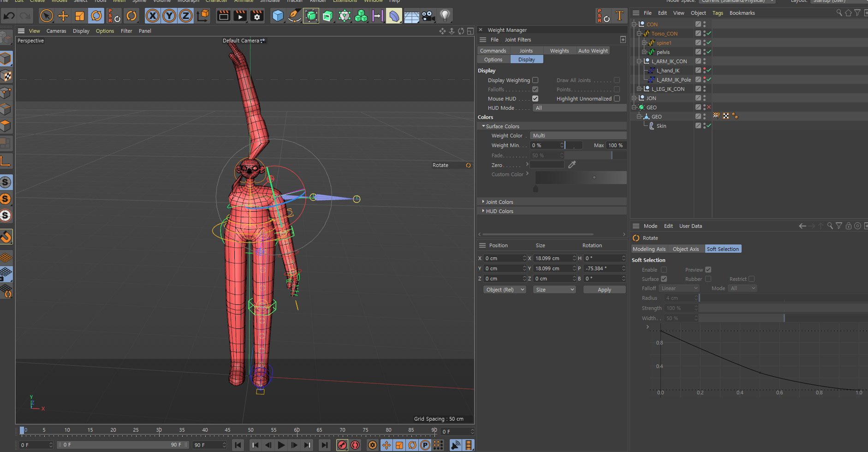Open Object (Rel) coordinate dropdown
Image resolution: width=868 pixels, height=452 pixels.
point(505,290)
